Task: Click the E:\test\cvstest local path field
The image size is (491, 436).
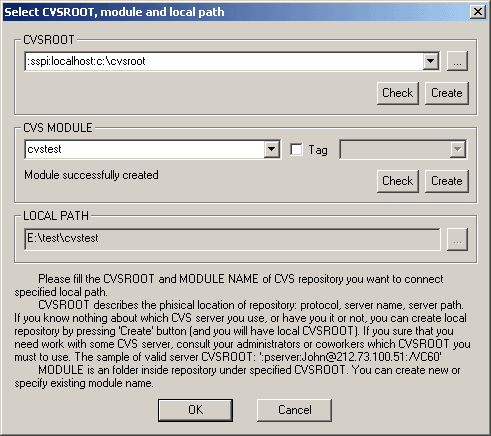Action: 232,239
